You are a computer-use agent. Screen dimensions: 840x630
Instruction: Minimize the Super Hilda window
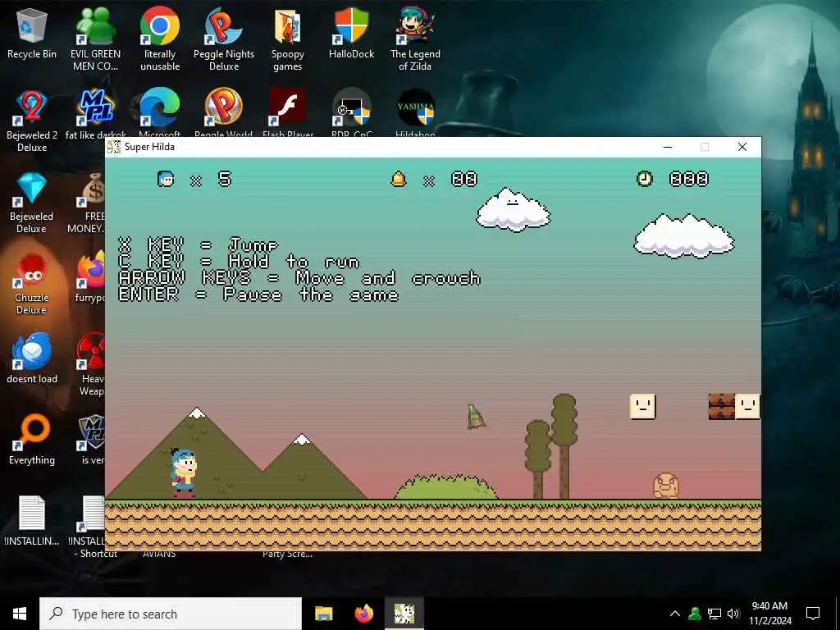coord(668,147)
